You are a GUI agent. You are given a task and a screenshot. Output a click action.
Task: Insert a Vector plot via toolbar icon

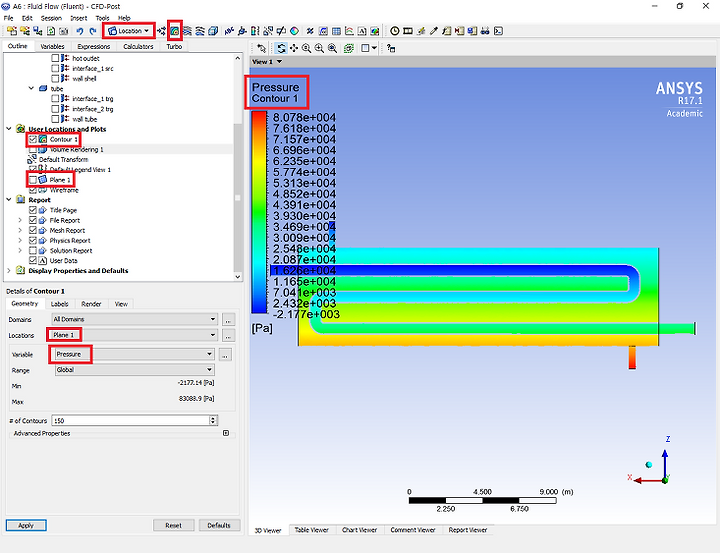[161, 31]
